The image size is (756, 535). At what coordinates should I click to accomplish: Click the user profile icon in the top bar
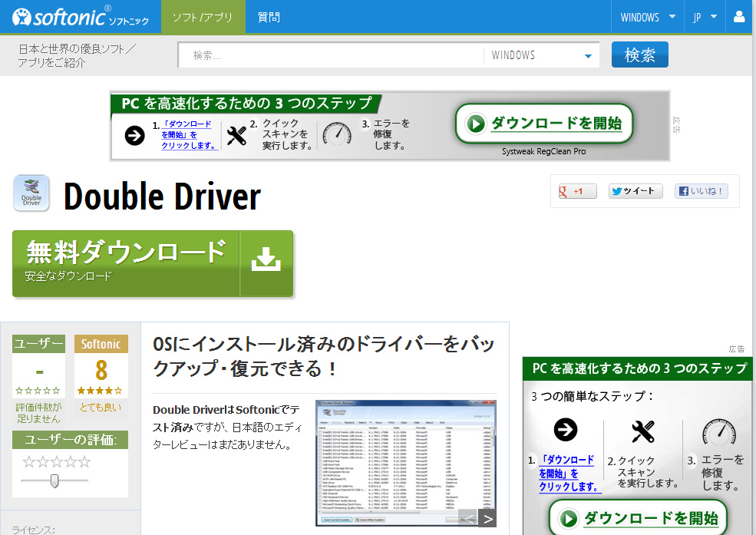click(x=738, y=15)
